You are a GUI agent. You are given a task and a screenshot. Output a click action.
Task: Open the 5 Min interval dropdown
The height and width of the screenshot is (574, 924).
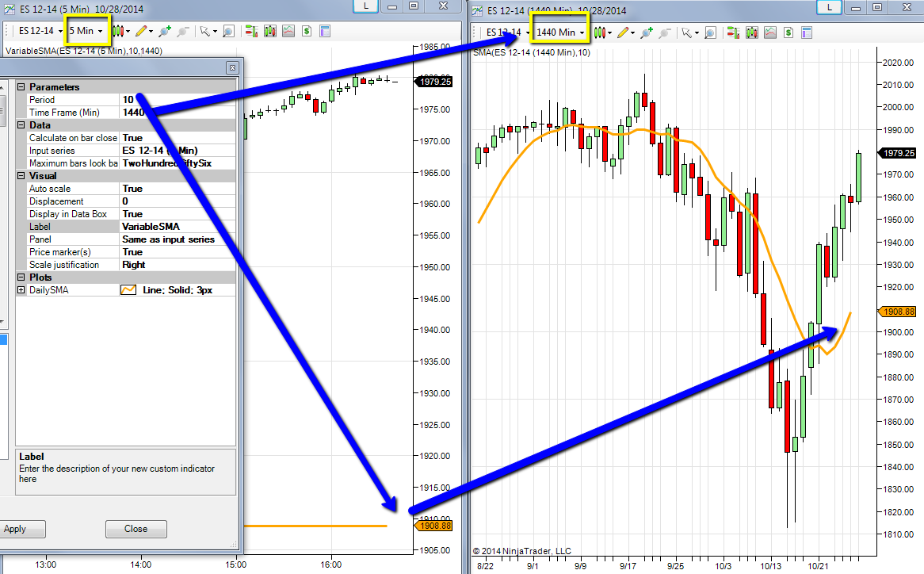click(86, 31)
